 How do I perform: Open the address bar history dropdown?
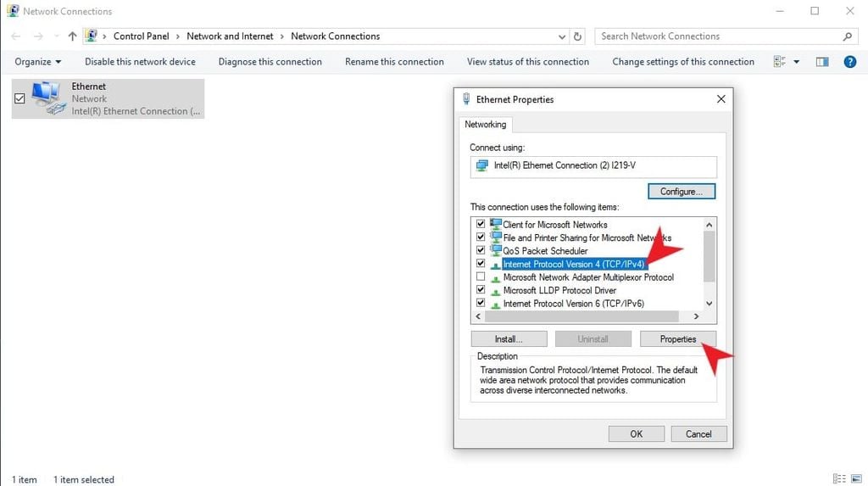pos(562,36)
